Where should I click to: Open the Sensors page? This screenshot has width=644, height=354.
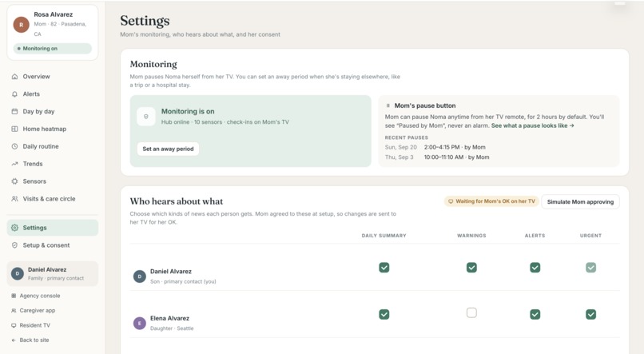pos(53,181)
